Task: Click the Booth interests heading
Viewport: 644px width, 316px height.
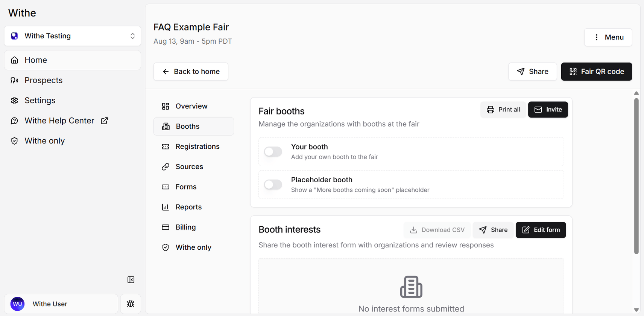Action: [289, 230]
